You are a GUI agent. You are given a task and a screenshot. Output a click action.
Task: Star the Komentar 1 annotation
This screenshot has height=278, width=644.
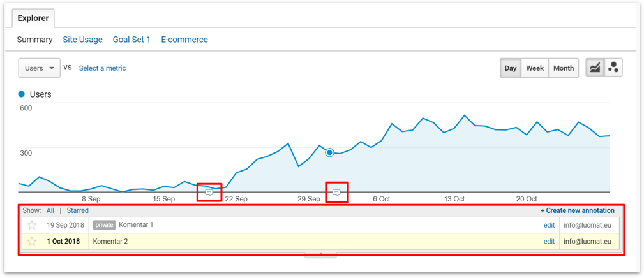[32, 225]
